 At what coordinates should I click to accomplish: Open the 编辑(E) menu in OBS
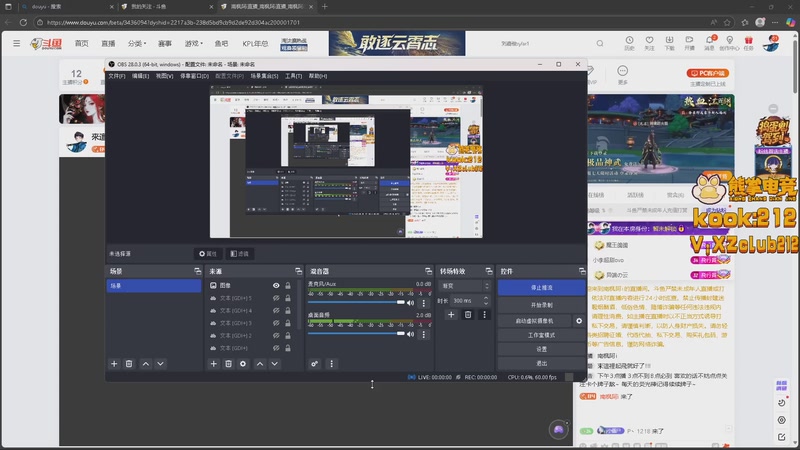tap(140, 76)
